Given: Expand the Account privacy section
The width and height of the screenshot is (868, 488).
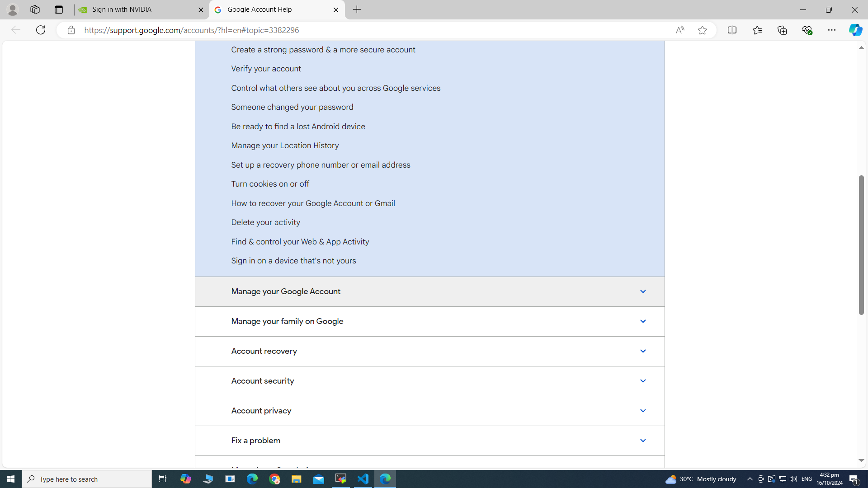Looking at the screenshot, I should click(429, 411).
